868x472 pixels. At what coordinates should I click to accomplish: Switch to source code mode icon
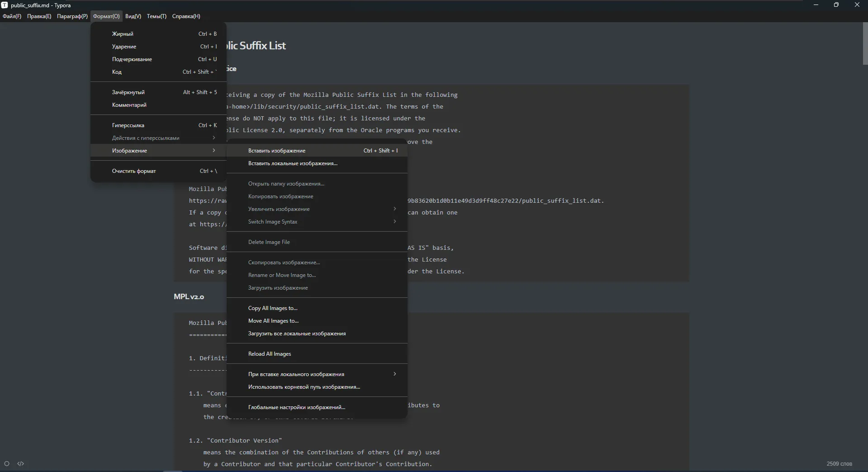pyautogui.click(x=21, y=463)
